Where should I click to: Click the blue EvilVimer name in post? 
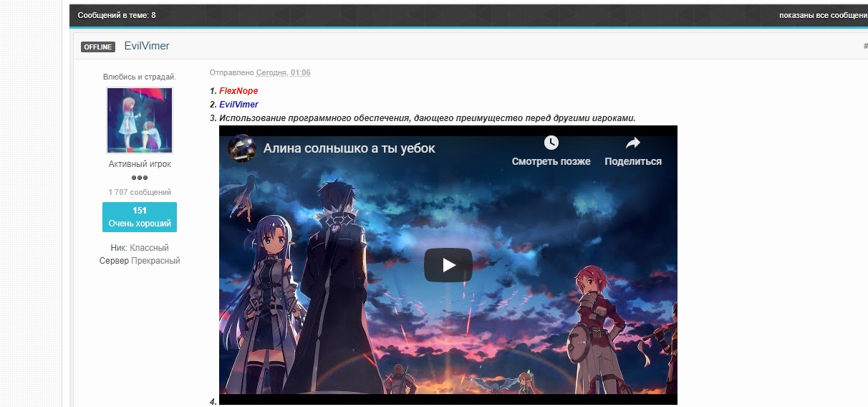click(x=238, y=105)
